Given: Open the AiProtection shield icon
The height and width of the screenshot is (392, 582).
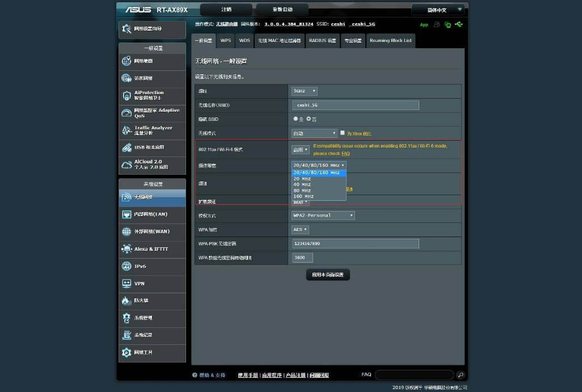Looking at the screenshot, I should [126, 95].
